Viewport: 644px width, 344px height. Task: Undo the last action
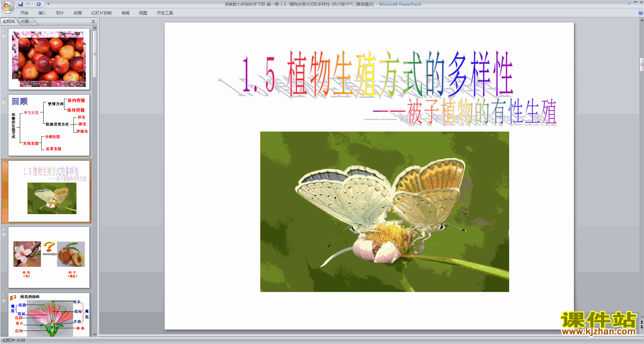click(28, 4)
